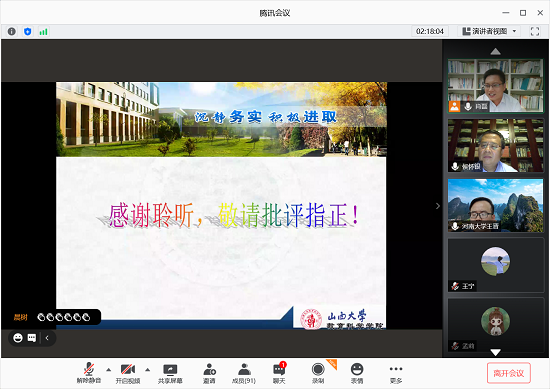Open the 邀请 invite icon

point(209,374)
